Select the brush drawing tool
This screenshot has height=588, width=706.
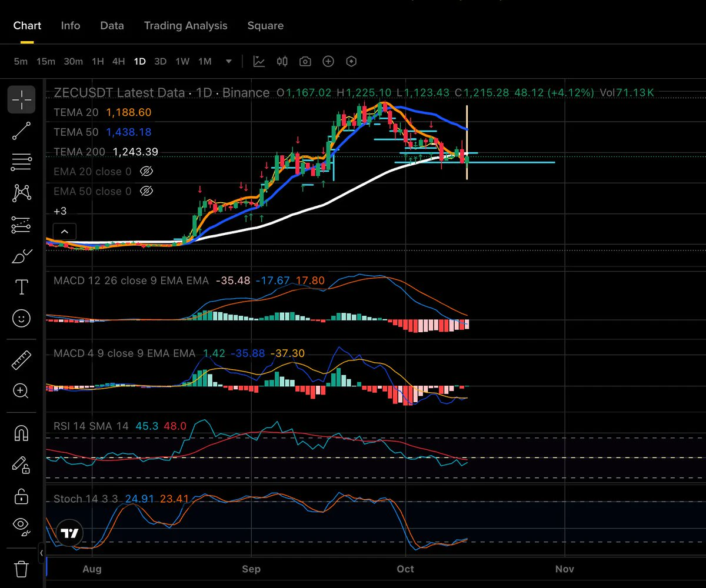pos(21,256)
